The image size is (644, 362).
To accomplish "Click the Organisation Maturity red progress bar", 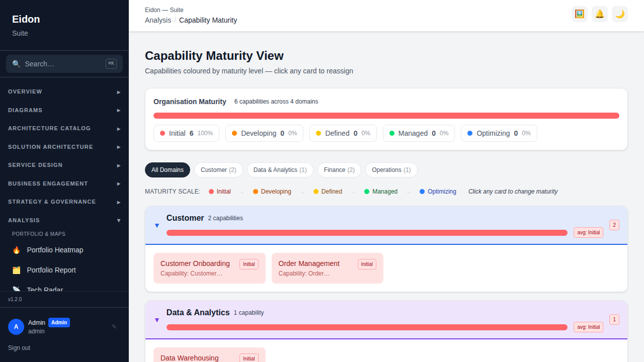I will point(386,116).
